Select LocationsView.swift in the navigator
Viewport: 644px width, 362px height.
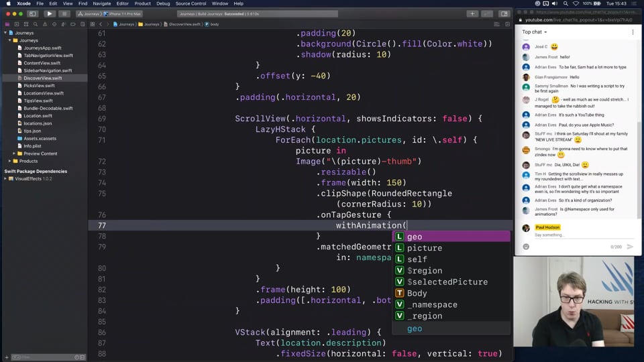pyautogui.click(x=44, y=93)
